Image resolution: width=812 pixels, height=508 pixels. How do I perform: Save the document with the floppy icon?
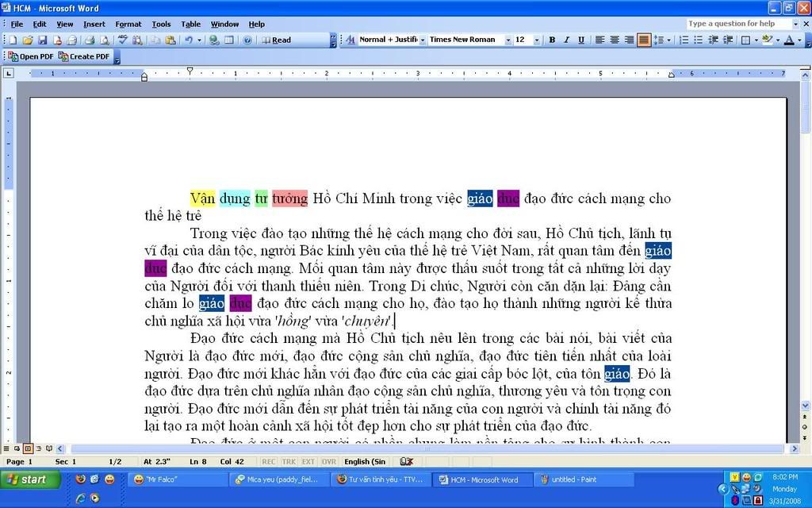click(x=43, y=40)
